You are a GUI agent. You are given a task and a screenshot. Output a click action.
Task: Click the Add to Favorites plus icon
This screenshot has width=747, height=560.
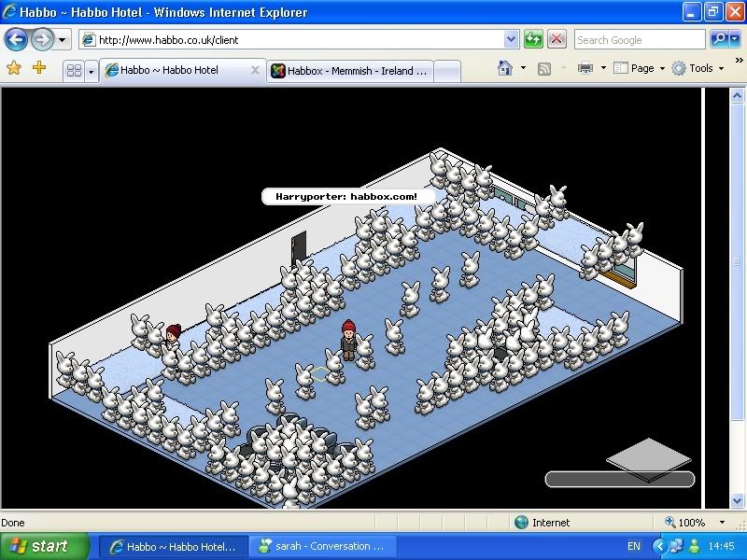(39, 68)
